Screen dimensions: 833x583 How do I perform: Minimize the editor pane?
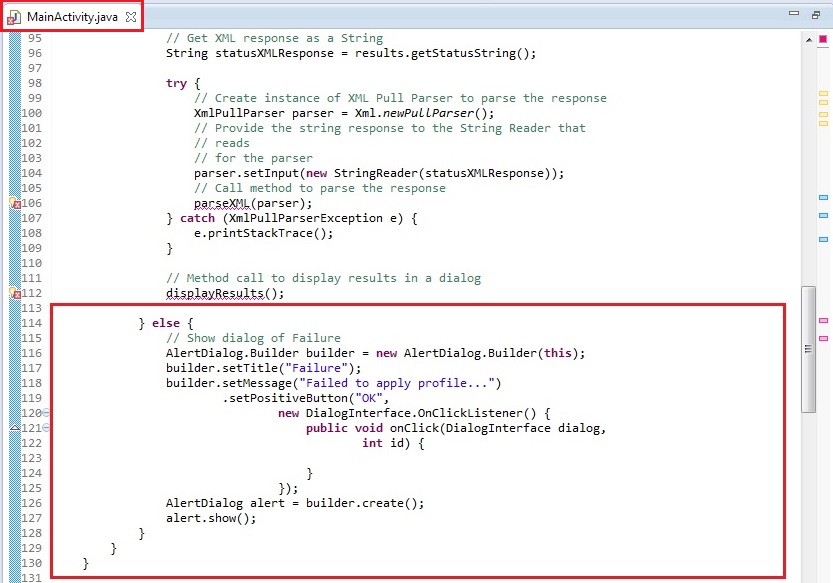[x=793, y=15]
